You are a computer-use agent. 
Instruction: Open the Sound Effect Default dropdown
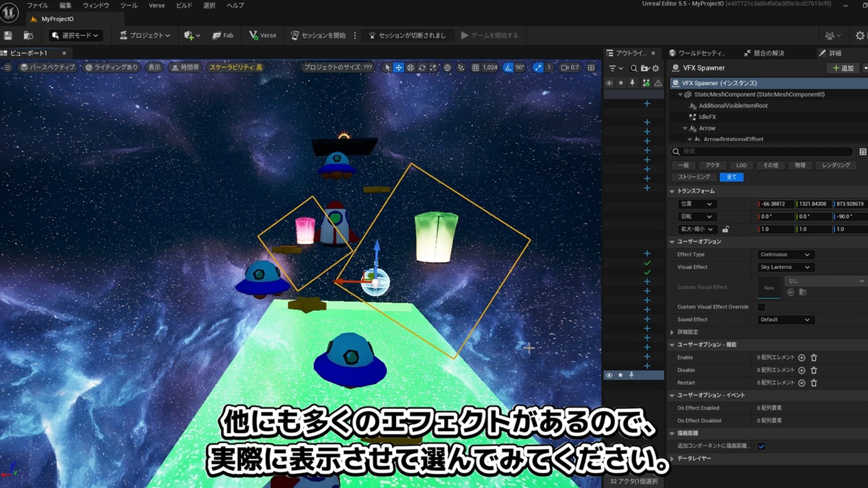coord(786,320)
